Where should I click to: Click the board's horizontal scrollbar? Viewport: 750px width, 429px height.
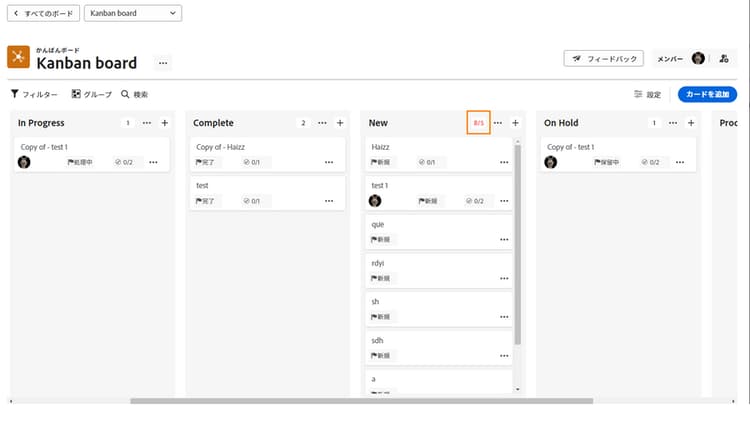(x=362, y=401)
